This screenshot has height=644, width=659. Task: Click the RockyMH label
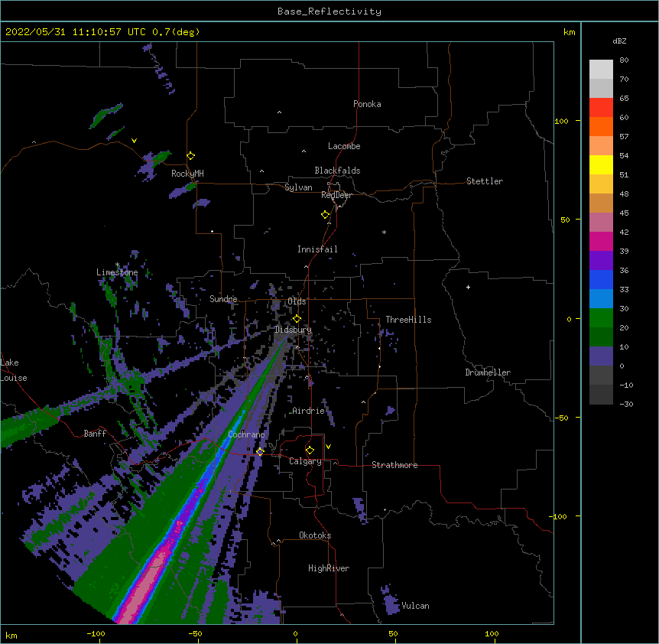click(187, 174)
